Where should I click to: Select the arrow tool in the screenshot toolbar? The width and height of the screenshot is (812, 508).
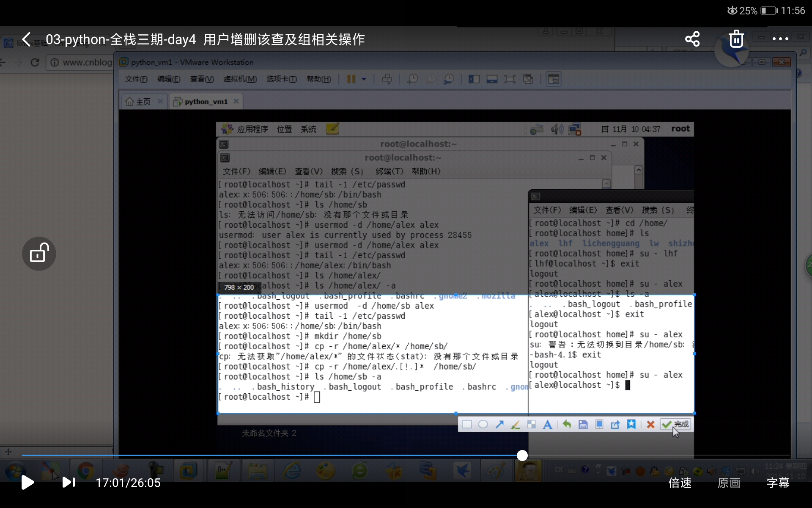499,424
